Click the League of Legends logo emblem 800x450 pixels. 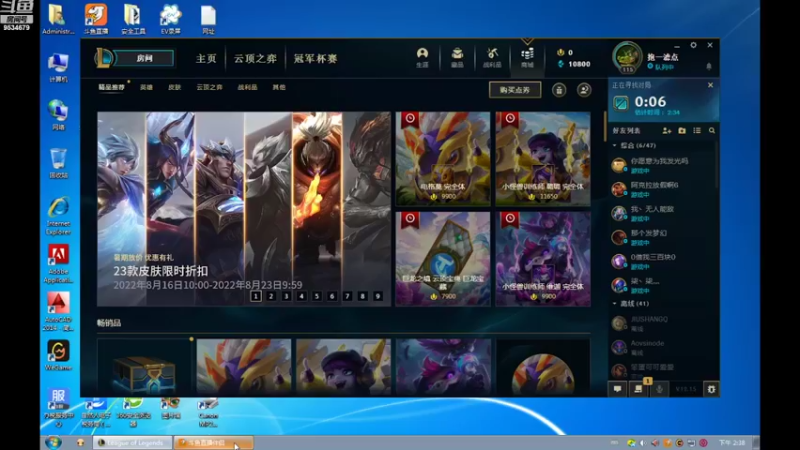coord(104,58)
